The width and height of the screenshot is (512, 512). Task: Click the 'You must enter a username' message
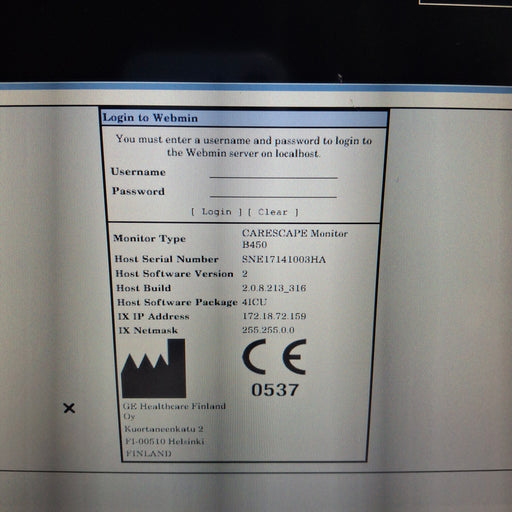(244, 146)
